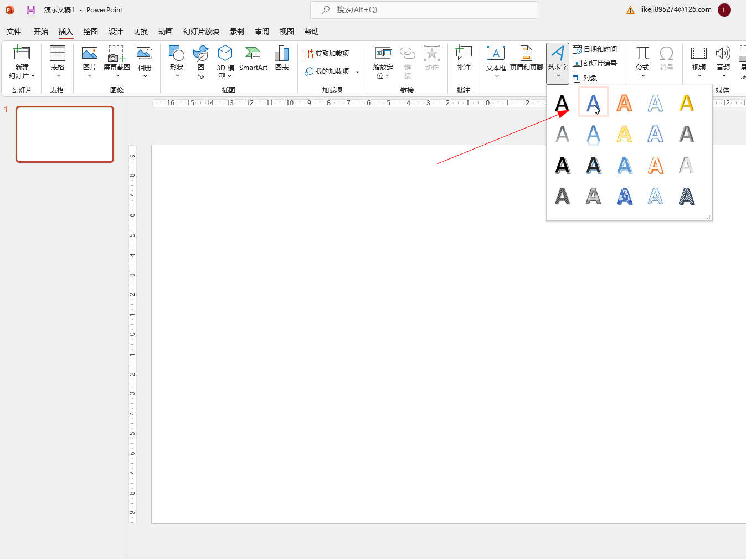Choose the blue gradient WordArt style
746x560 pixels.
pyautogui.click(x=593, y=102)
